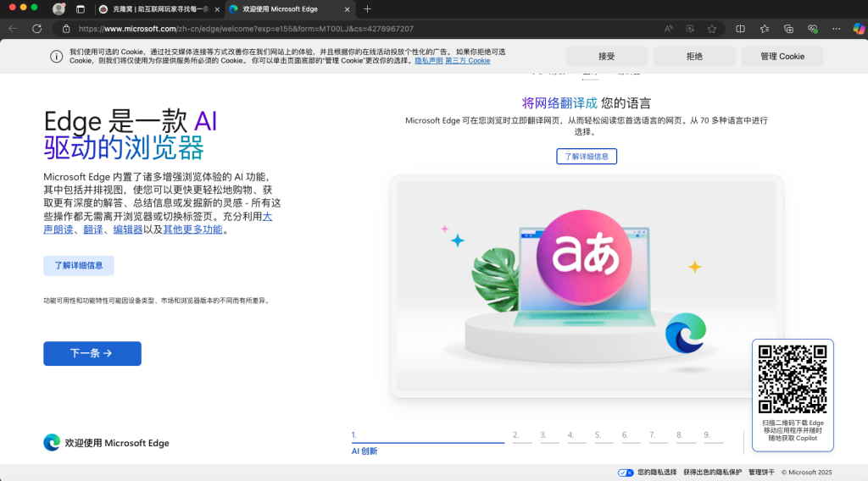The image size is (868, 481).
Task: Open the 隐私声明 link
Action: tap(428, 61)
